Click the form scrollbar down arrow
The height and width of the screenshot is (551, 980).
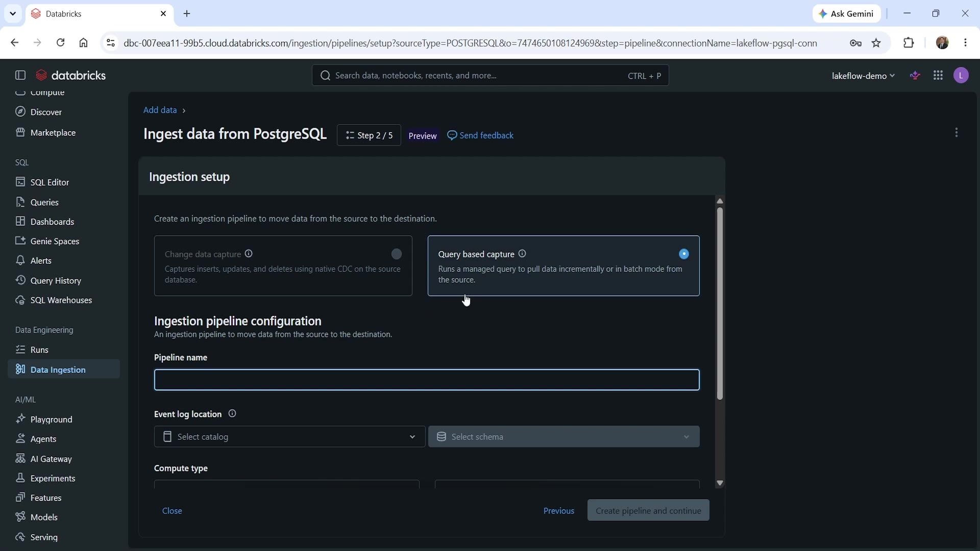point(720,483)
